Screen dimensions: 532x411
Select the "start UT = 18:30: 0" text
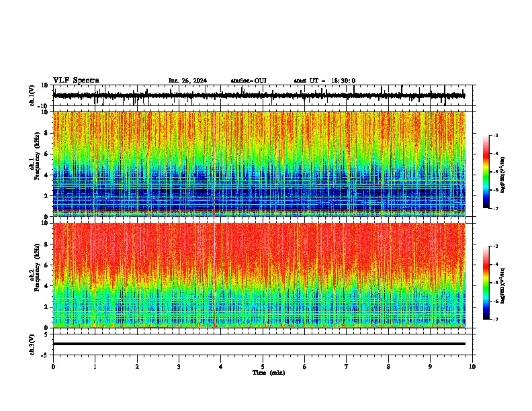point(324,81)
